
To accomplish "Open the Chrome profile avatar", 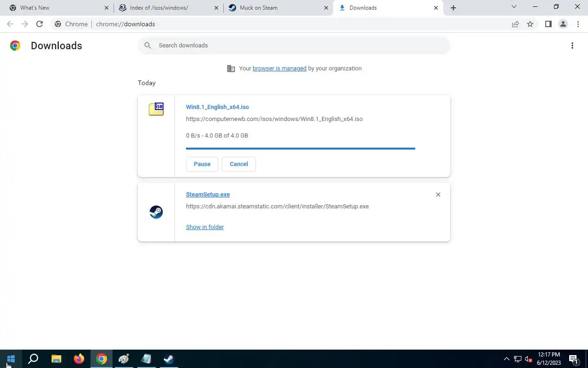I will (563, 24).
